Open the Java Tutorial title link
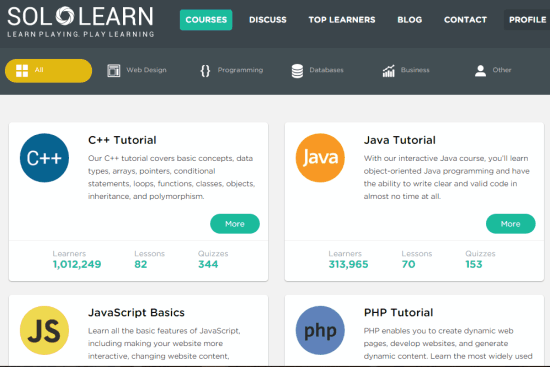This screenshot has height=367, width=550. (400, 140)
